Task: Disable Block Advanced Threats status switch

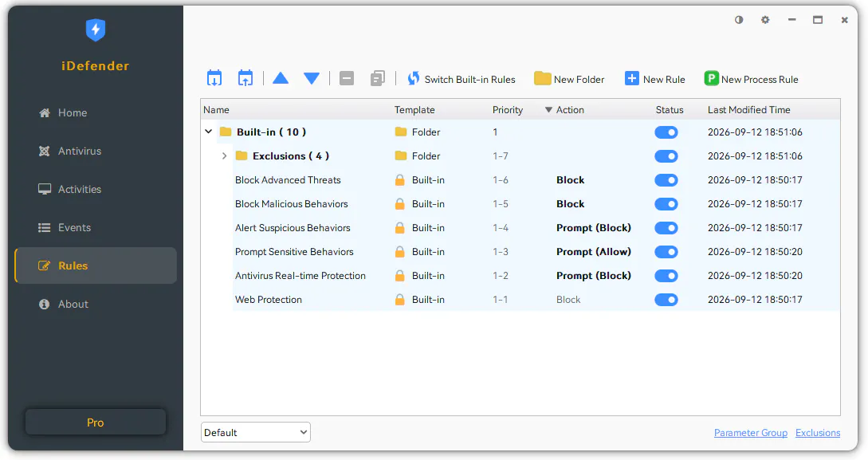Action: tap(666, 180)
